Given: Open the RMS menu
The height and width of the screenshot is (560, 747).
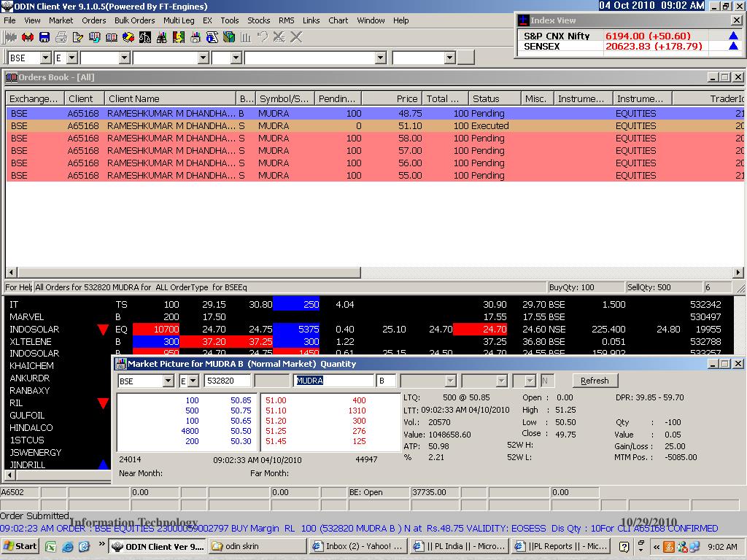Looking at the screenshot, I should pos(286,20).
